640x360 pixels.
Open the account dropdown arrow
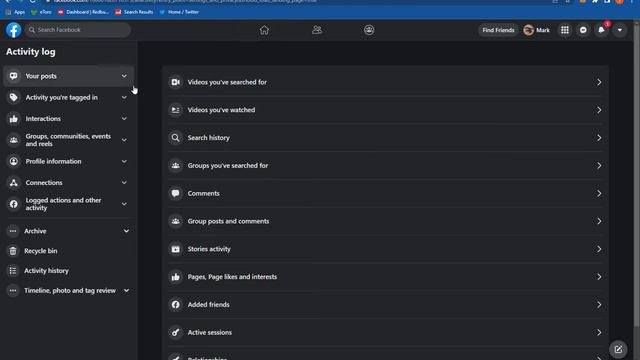(x=620, y=30)
